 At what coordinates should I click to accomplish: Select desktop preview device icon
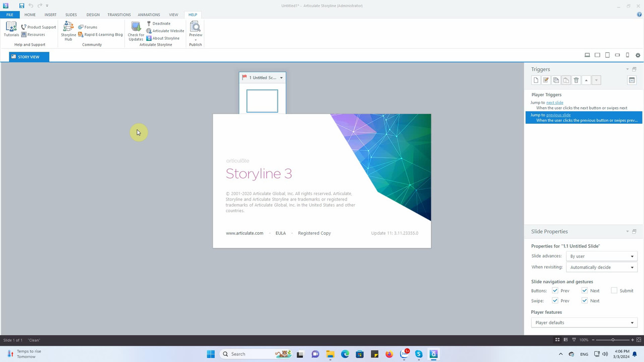click(x=587, y=55)
